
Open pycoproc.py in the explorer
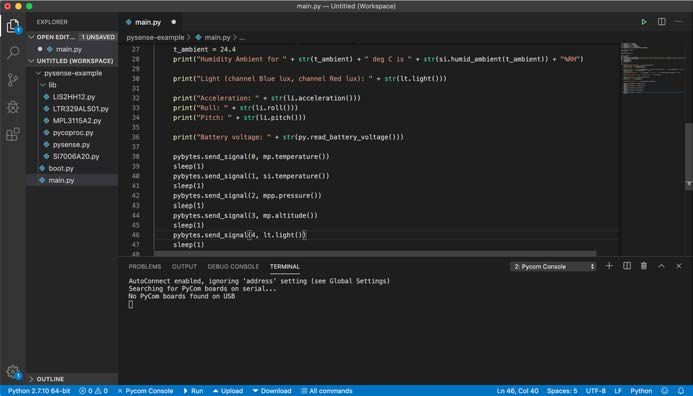pos(72,133)
